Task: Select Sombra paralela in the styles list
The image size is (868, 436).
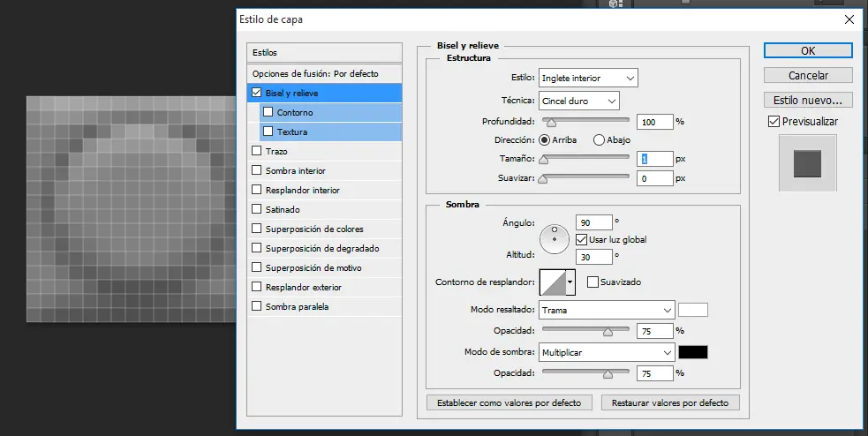Action: click(x=297, y=307)
